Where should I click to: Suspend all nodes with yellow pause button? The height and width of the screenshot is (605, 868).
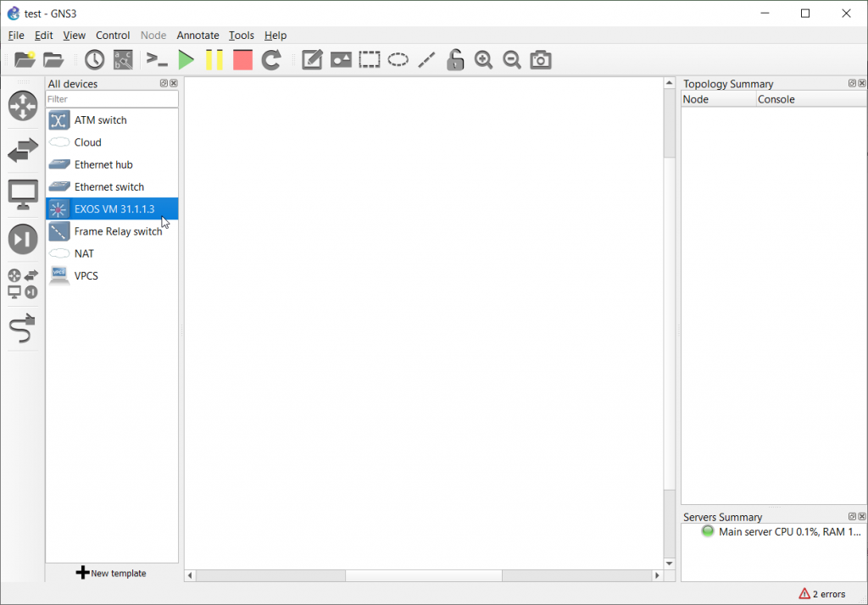[x=214, y=60]
